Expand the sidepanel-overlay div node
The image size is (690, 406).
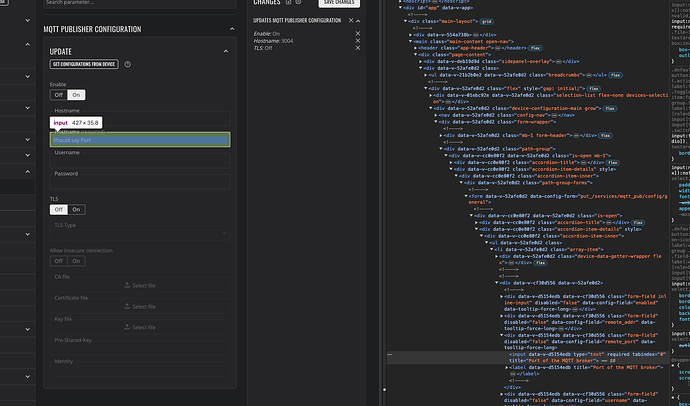420,62
